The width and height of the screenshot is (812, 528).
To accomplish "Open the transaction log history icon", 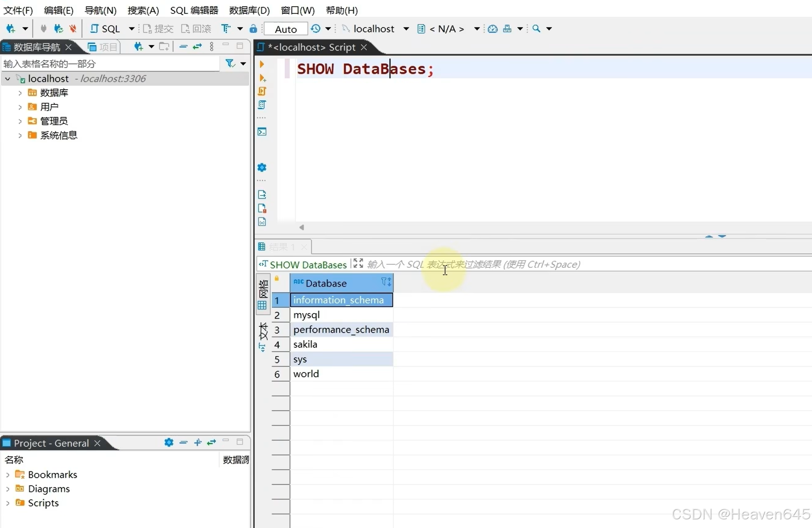I will tap(315, 29).
